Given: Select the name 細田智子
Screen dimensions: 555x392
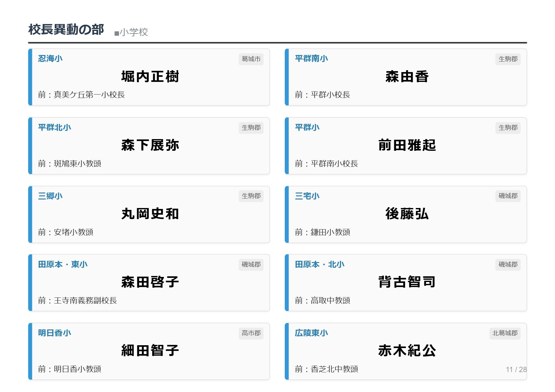Looking at the screenshot, I should click(x=150, y=351).
